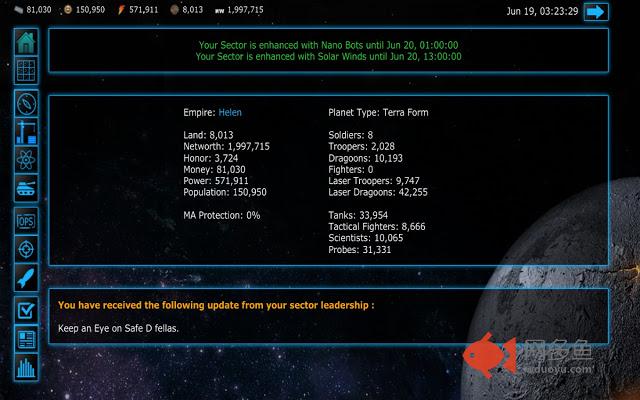Click 'Scientists: 10,065' unit line
This screenshot has width=640, height=400.
click(366, 238)
